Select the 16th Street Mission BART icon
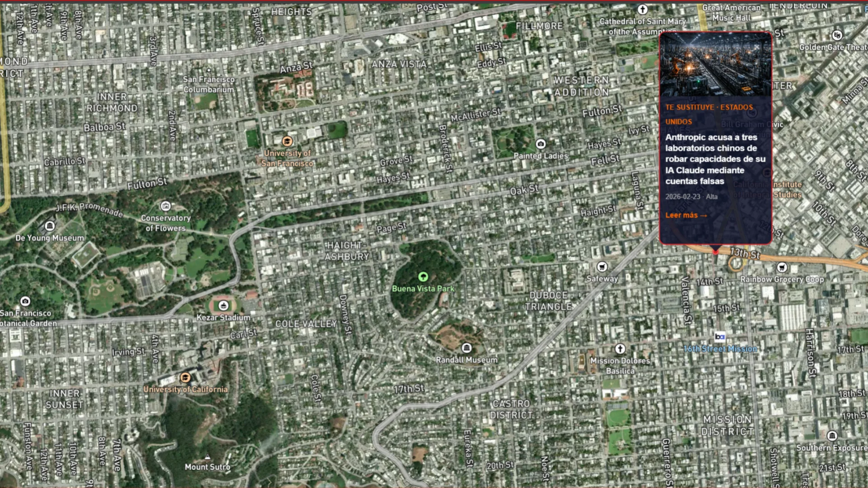Image resolution: width=868 pixels, height=488 pixels. tap(720, 337)
